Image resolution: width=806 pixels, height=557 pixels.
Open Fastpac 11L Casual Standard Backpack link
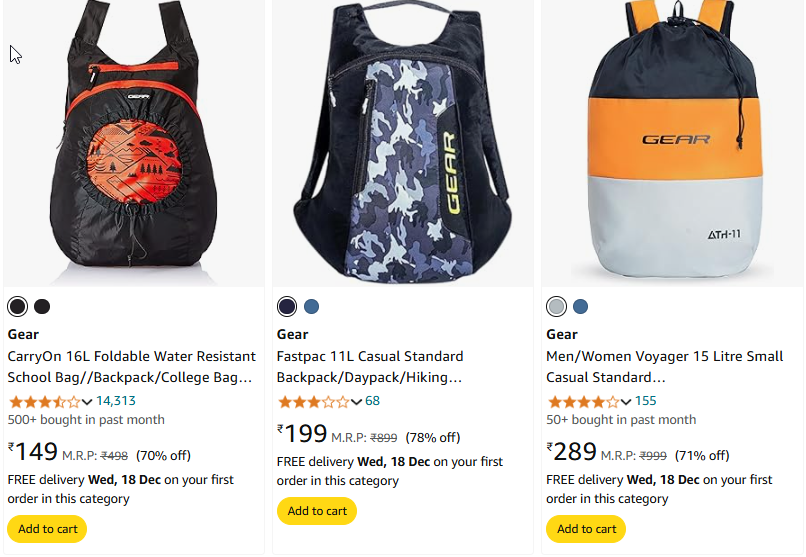tap(370, 367)
